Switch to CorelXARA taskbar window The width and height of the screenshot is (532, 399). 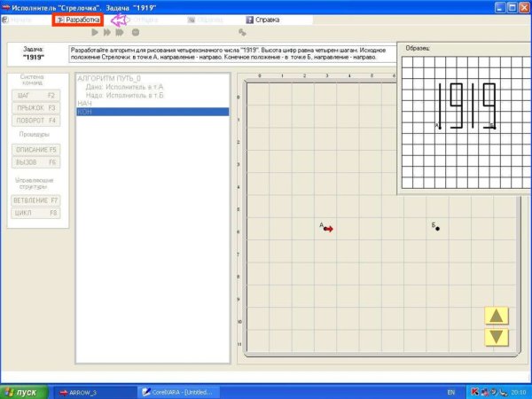point(176,391)
